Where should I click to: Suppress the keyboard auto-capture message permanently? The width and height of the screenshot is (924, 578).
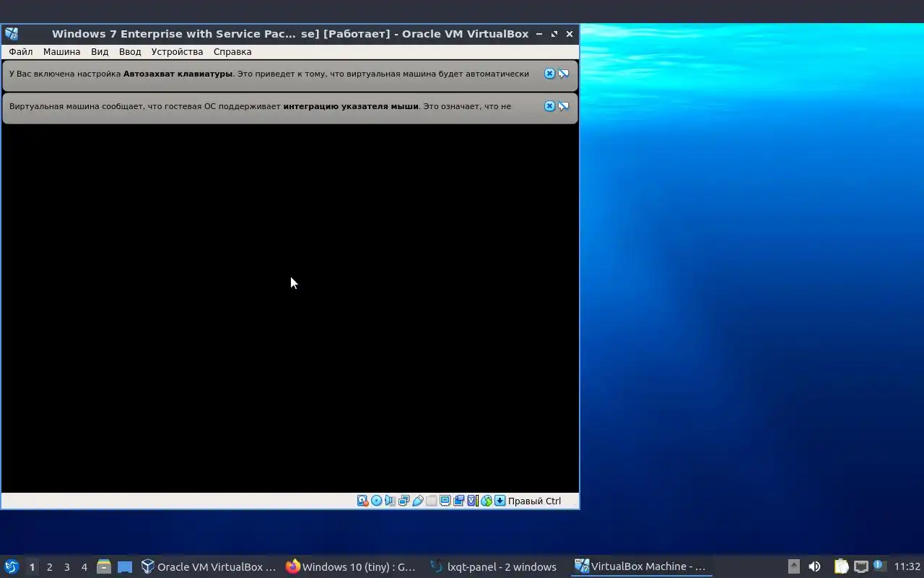pos(564,74)
